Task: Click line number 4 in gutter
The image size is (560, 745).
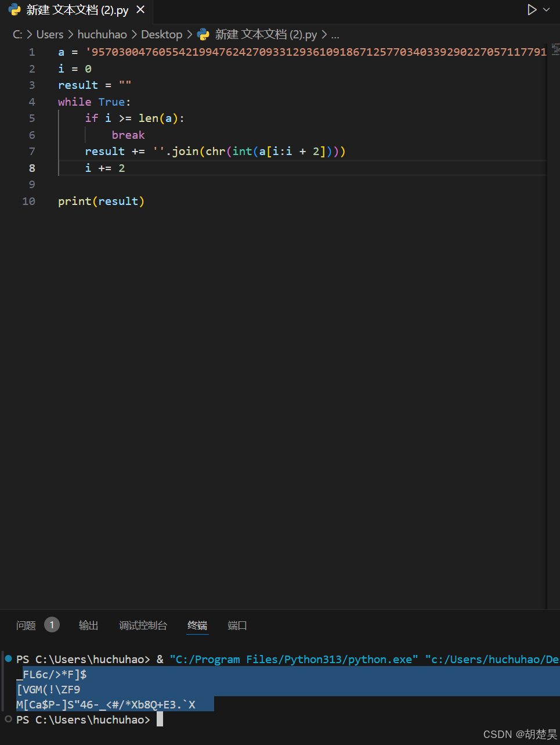Action: pyautogui.click(x=32, y=102)
